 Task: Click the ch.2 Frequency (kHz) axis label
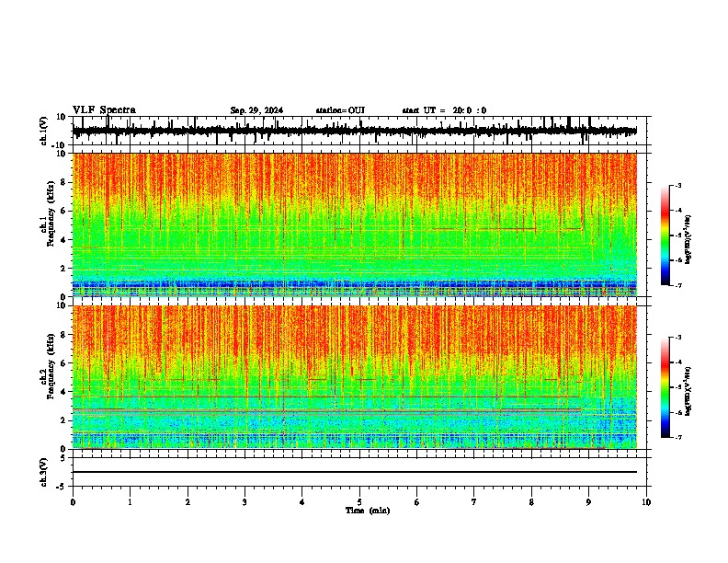tap(48, 366)
